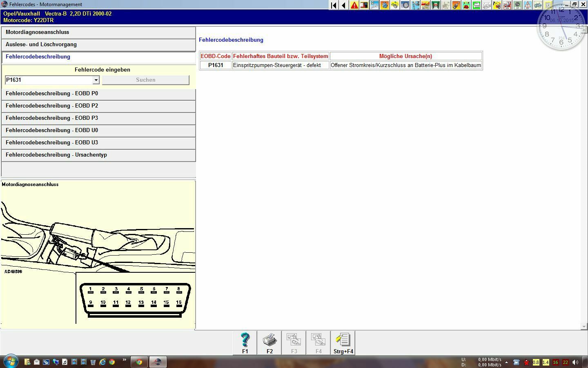Viewport: 588px width, 368px height.
Task: Open help with the F1 question mark icon
Action: point(245,343)
